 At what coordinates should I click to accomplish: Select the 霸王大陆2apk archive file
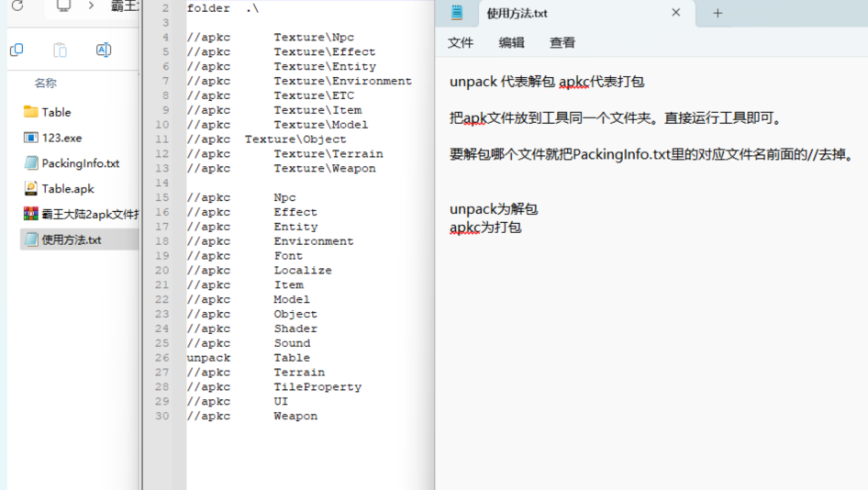click(x=80, y=214)
